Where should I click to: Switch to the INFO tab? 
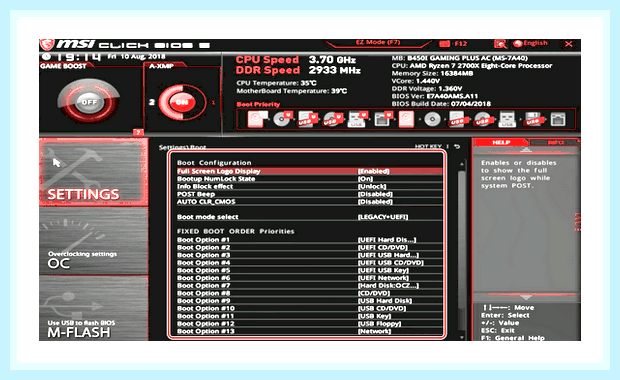pyautogui.click(x=555, y=142)
